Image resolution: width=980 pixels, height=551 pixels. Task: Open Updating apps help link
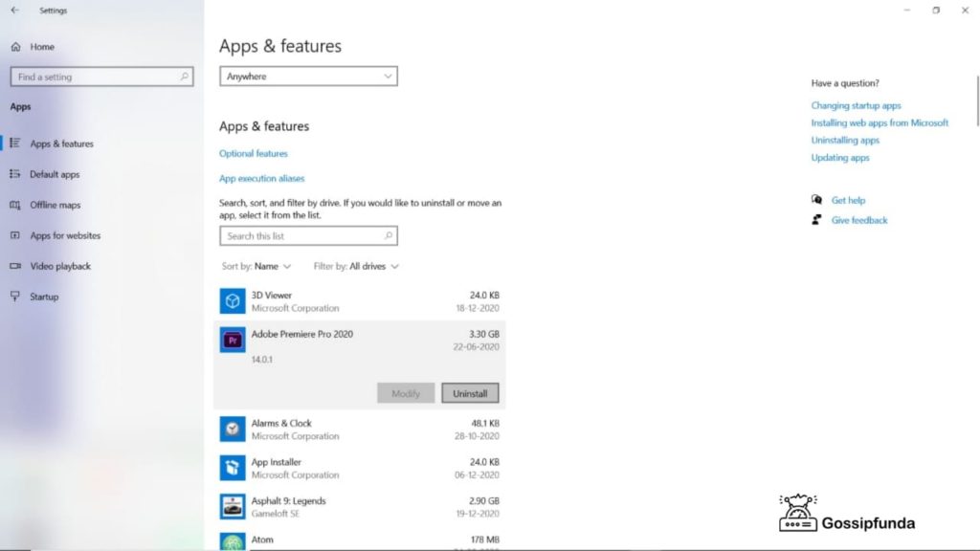[840, 158]
